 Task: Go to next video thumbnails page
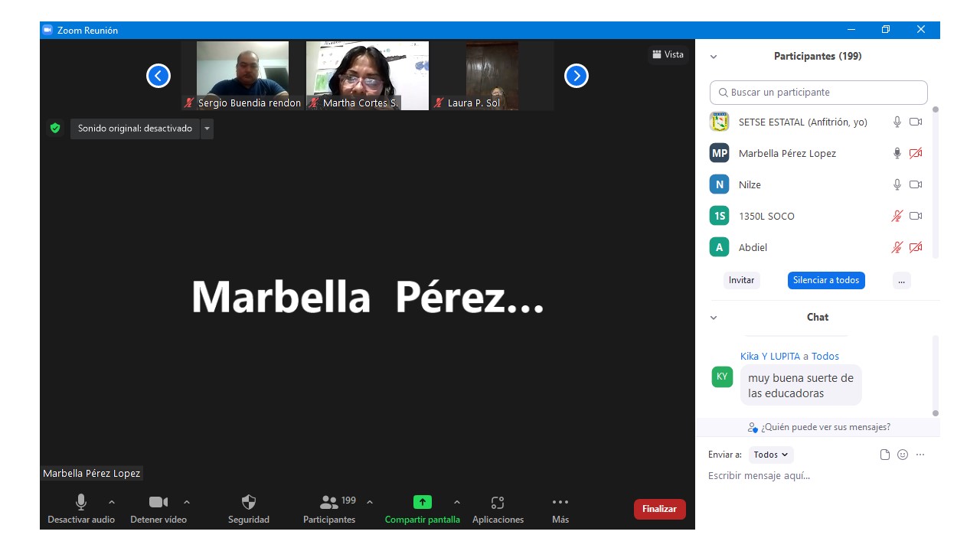(577, 76)
